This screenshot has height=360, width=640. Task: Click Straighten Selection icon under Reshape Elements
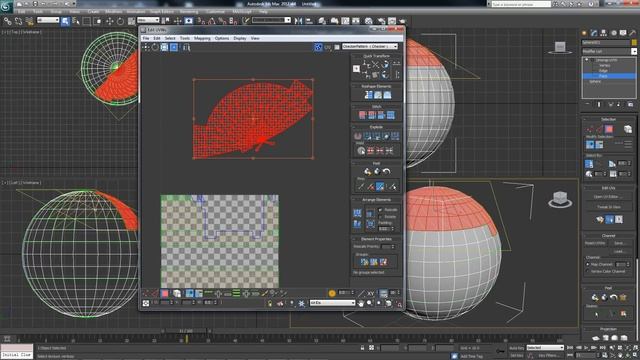(x=369, y=95)
